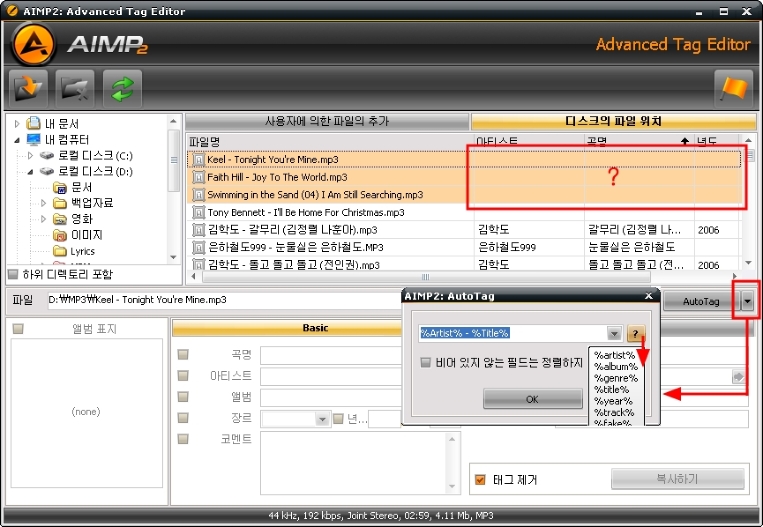This screenshot has height=527, width=763.
Task: Click the local disk (D:) drive icon
Action: [x=47, y=171]
